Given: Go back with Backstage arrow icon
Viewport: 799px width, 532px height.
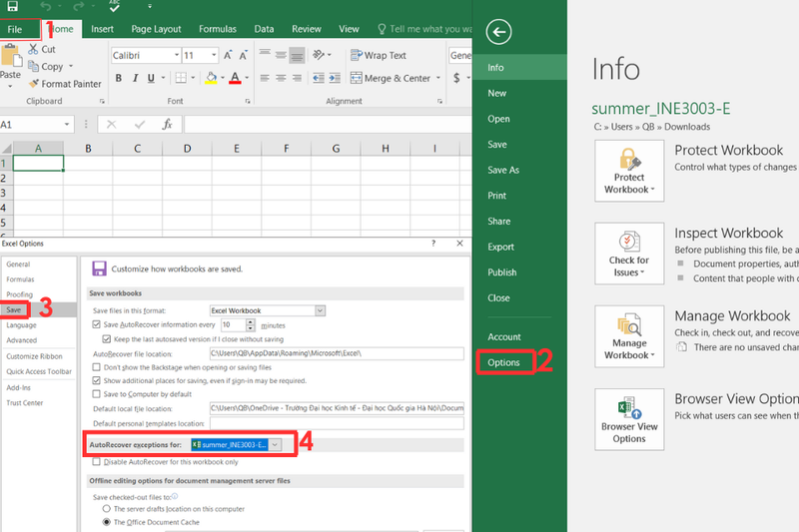Looking at the screenshot, I should [x=498, y=32].
